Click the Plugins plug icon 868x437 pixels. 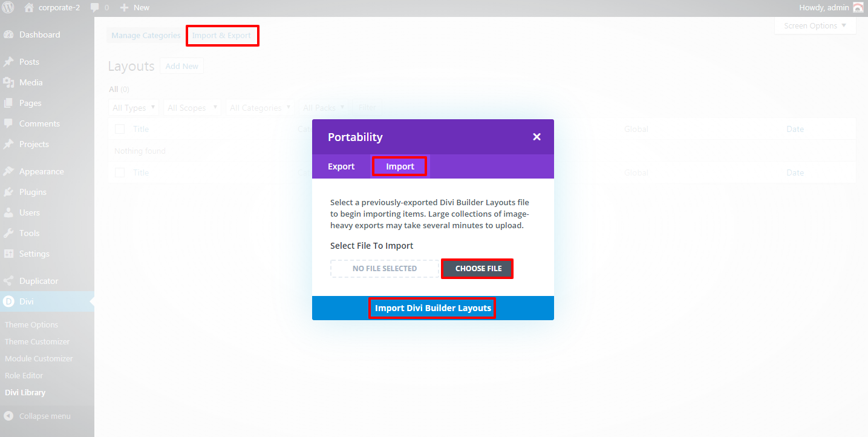pyautogui.click(x=8, y=192)
